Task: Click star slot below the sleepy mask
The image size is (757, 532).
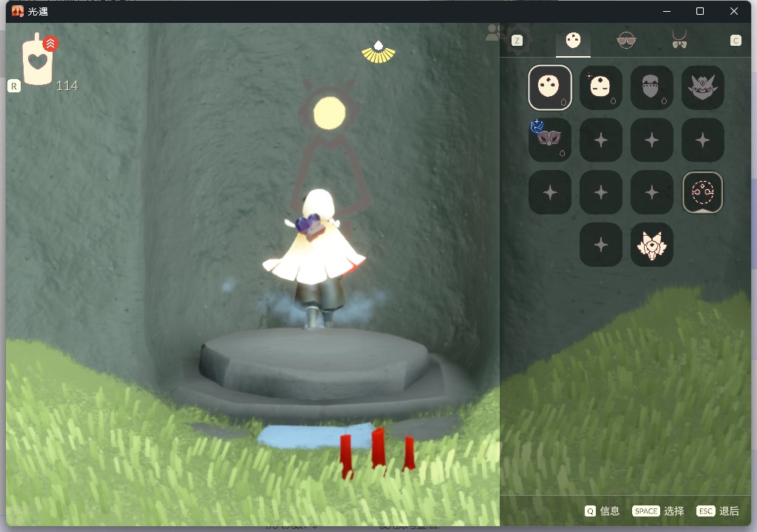Action: click(601, 140)
